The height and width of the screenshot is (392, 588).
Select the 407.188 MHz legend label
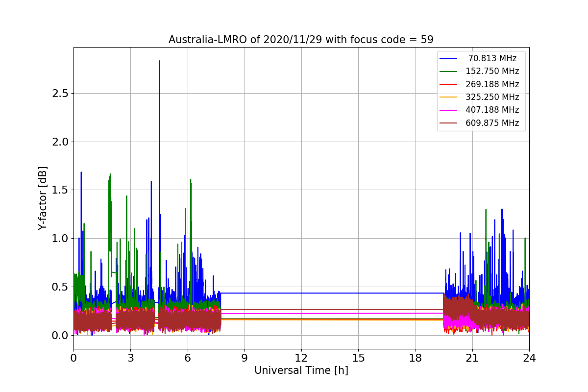pos(492,110)
